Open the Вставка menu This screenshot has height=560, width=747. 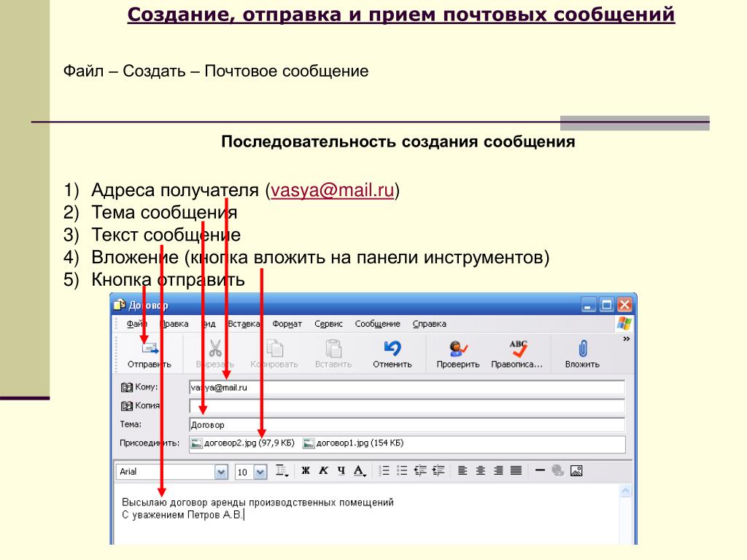click(x=244, y=324)
